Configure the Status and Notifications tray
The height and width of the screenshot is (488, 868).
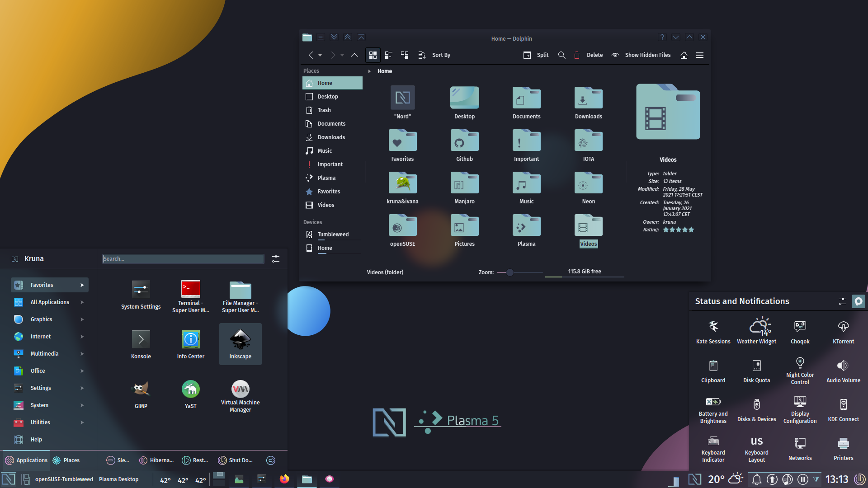coord(842,301)
